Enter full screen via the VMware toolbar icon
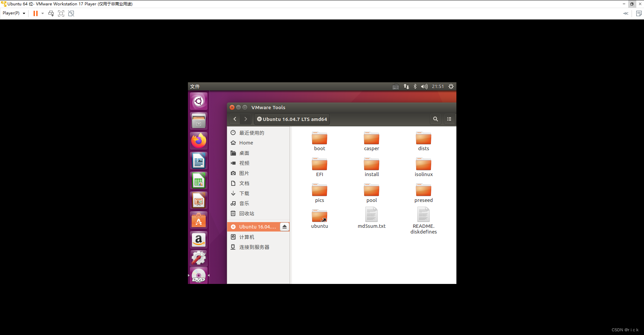644x335 pixels. pos(61,13)
